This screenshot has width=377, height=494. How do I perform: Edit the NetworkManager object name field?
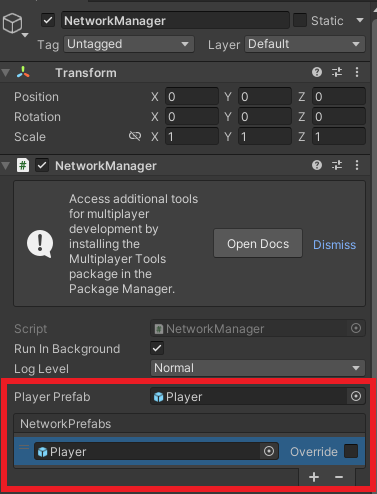[x=175, y=21]
